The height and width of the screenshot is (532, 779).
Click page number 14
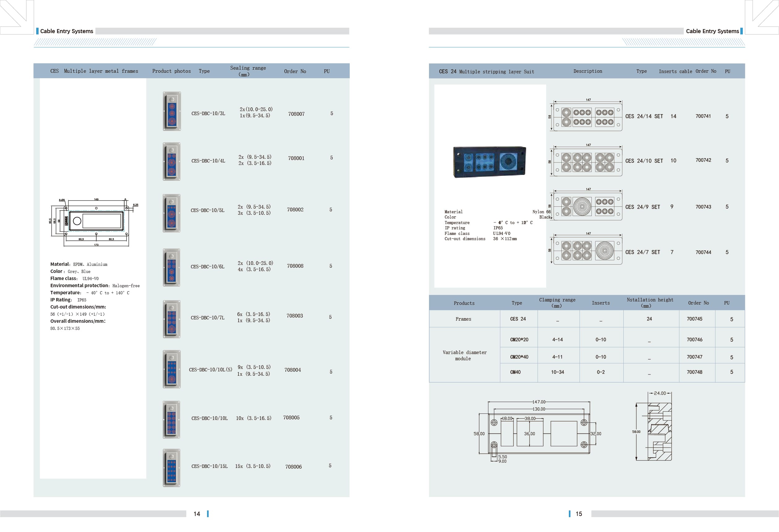pyautogui.click(x=197, y=514)
